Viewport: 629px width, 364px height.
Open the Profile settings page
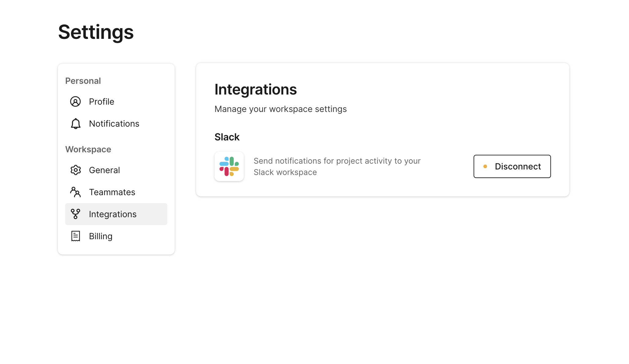[102, 102]
